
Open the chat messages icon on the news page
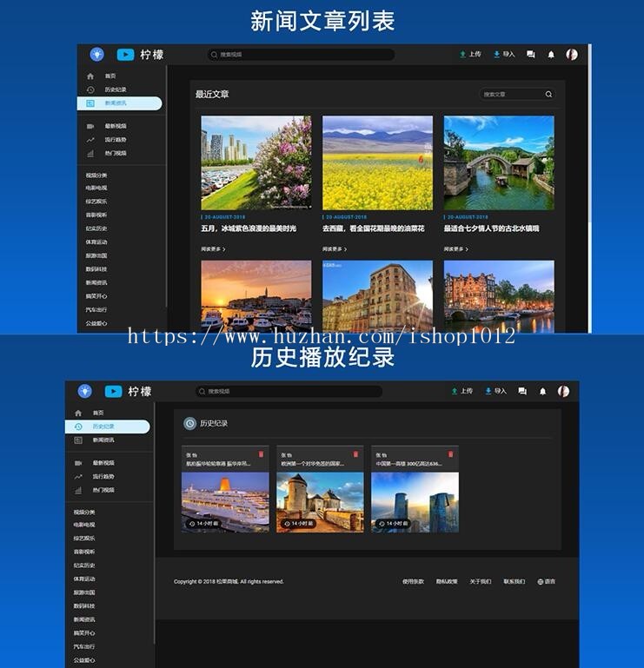coord(531,54)
